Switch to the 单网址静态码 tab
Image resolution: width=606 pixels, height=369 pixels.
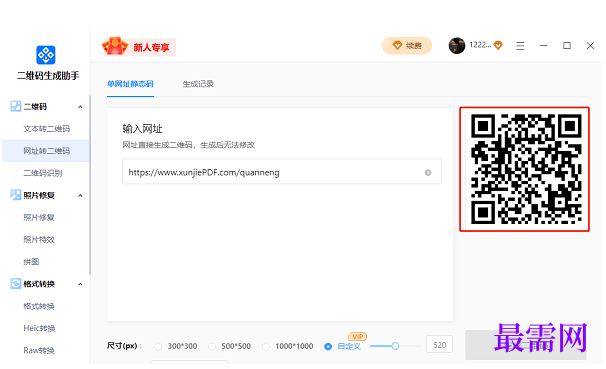(130, 84)
